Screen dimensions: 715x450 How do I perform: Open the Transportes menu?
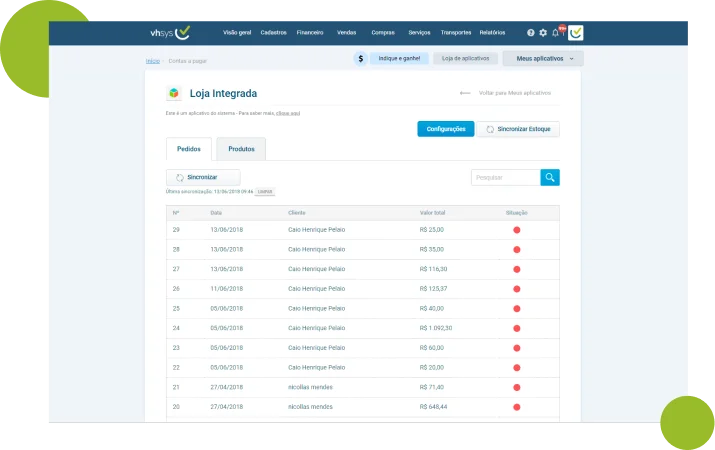(x=456, y=33)
